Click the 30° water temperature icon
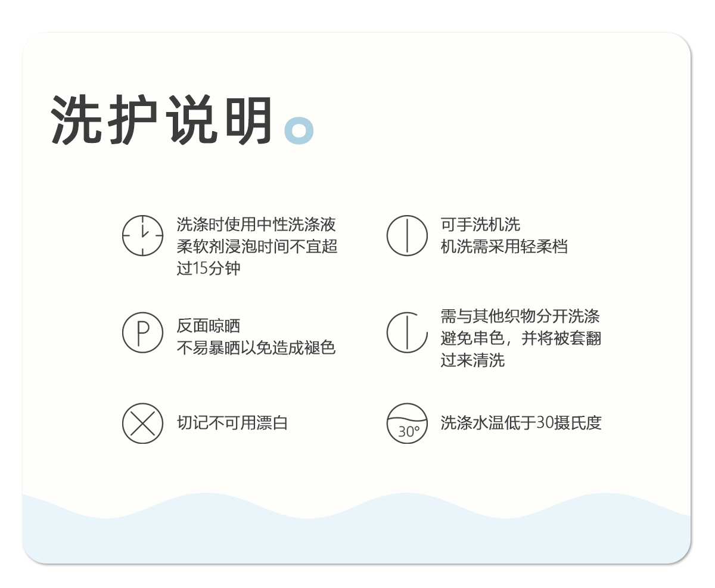 (x=407, y=424)
